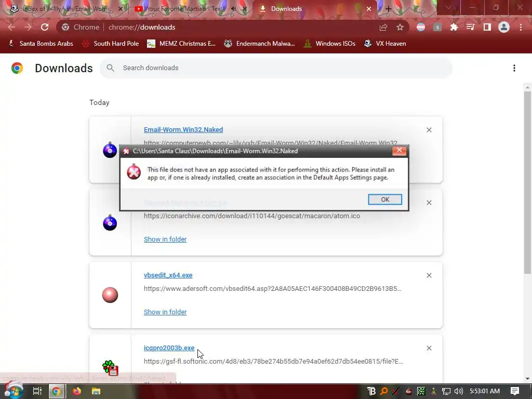The width and height of the screenshot is (532, 399).
Task: Show atom.ico file in folder
Action: 165,239
